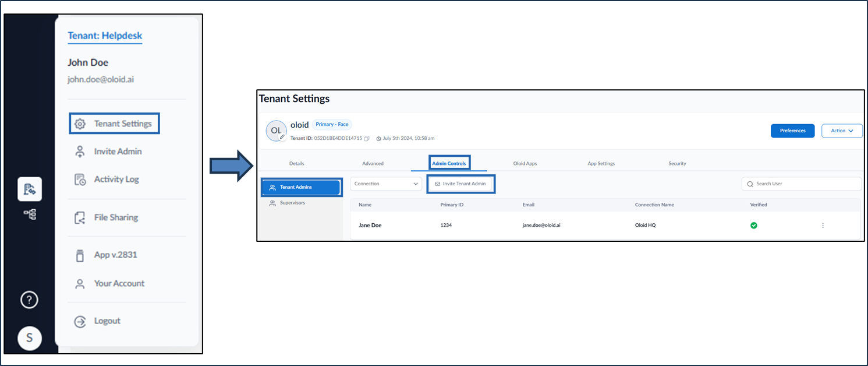Click the Oloid HQ connection cell
Screen dimensions: 868x366
[x=645, y=225]
